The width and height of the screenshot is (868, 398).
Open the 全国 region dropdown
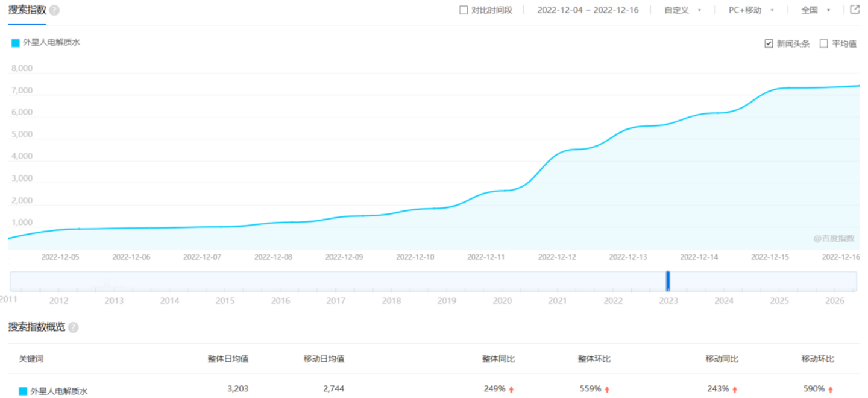[x=816, y=10]
